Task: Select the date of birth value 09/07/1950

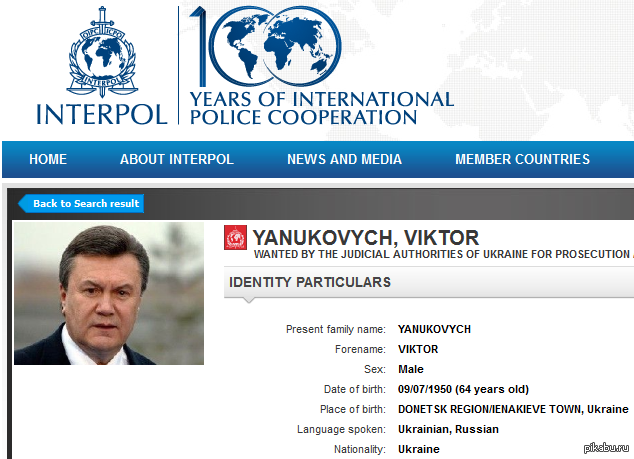Action: point(463,389)
